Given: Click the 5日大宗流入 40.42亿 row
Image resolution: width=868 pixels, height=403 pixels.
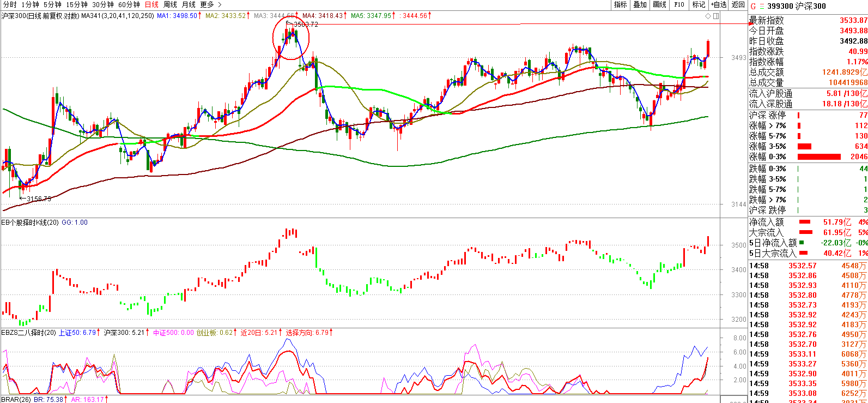Looking at the screenshot, I should tap(808, 254).
